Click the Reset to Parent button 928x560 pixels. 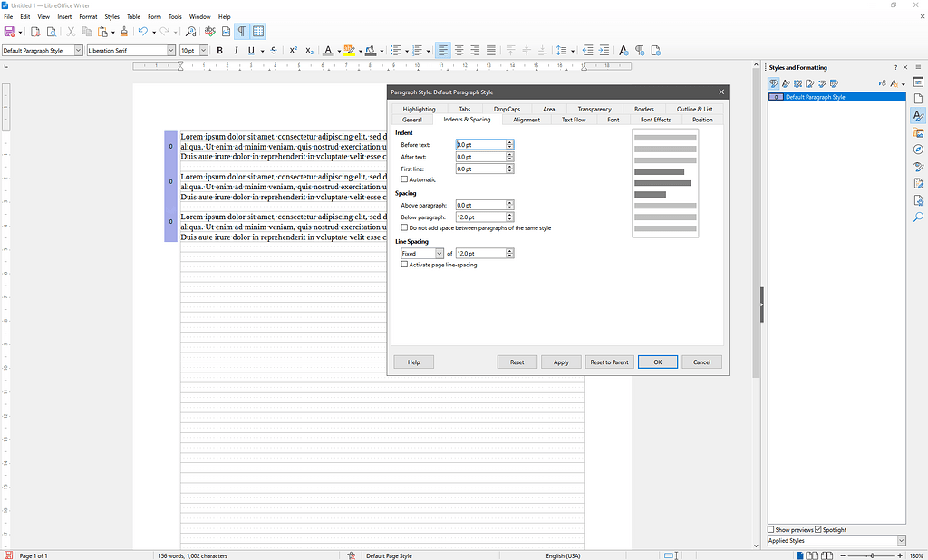(x=609, y=362)
